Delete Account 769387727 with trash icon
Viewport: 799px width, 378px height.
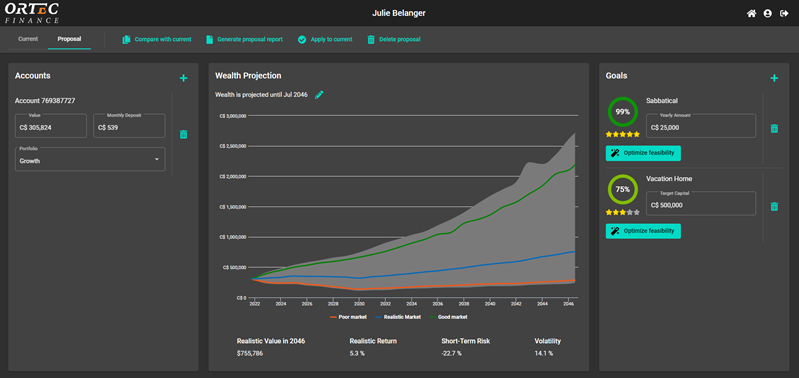pyautogui.click(x=183, y=134)
